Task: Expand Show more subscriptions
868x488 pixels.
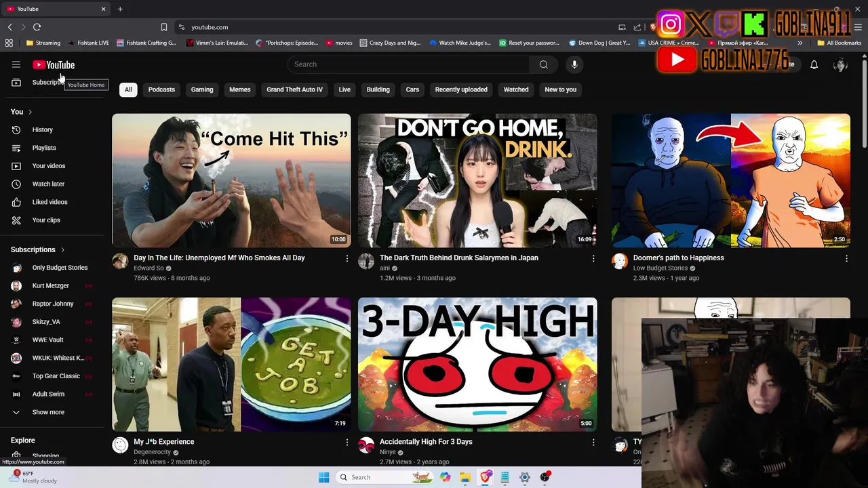Action: 48,412
